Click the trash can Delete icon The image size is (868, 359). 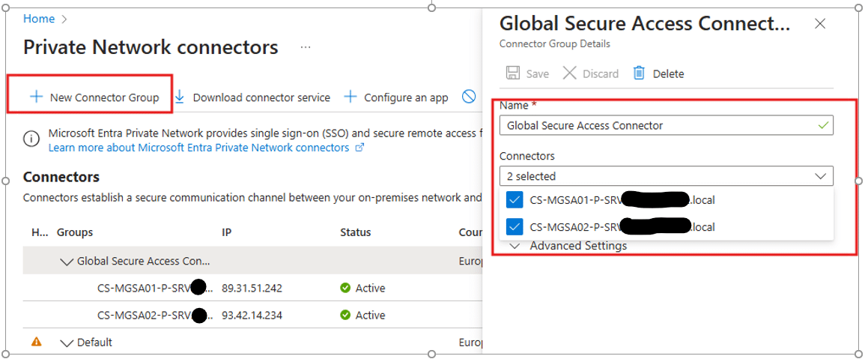pyautogui.click(x=640, y=73)
